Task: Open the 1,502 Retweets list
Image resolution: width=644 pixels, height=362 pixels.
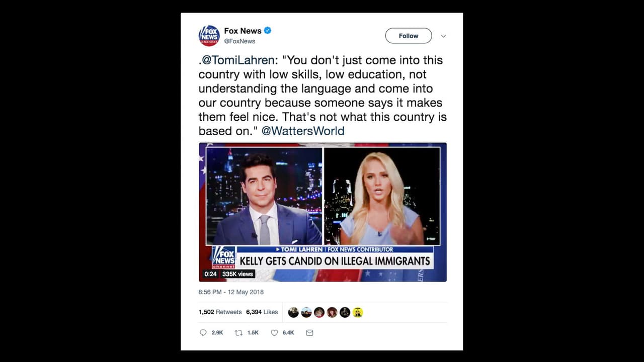Action: [x=220, y=312]
